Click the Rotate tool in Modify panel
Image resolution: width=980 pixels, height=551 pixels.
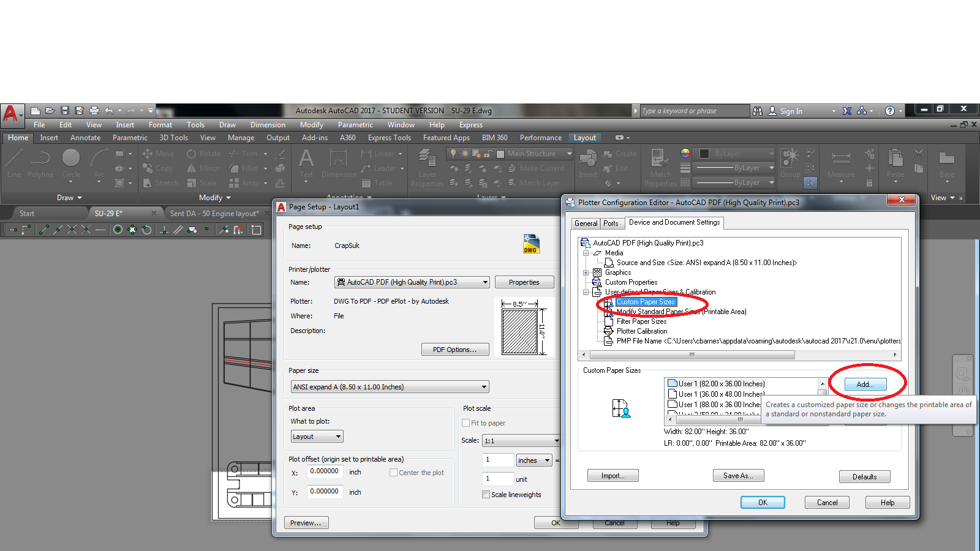coord(203,154)
